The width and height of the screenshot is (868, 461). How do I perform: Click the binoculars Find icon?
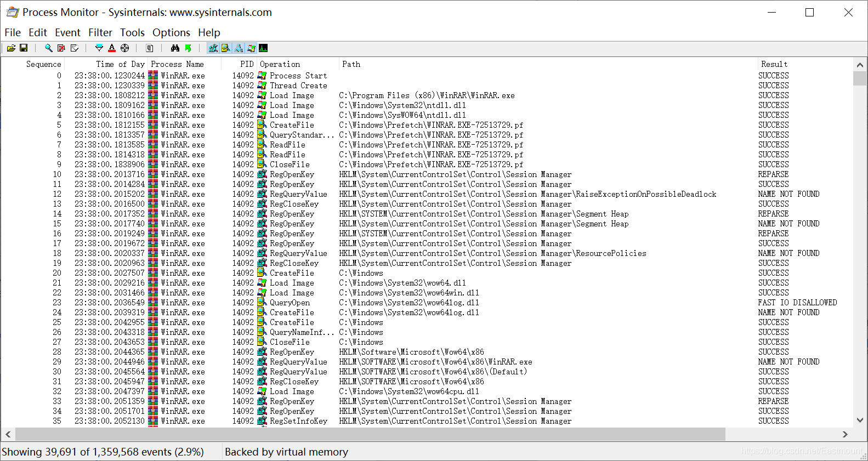click(175, 48)
